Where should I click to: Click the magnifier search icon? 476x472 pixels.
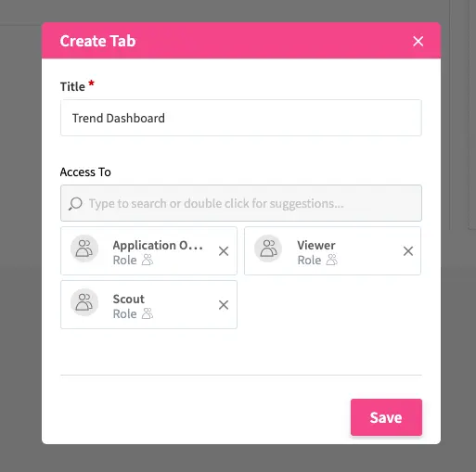[75, 204]
